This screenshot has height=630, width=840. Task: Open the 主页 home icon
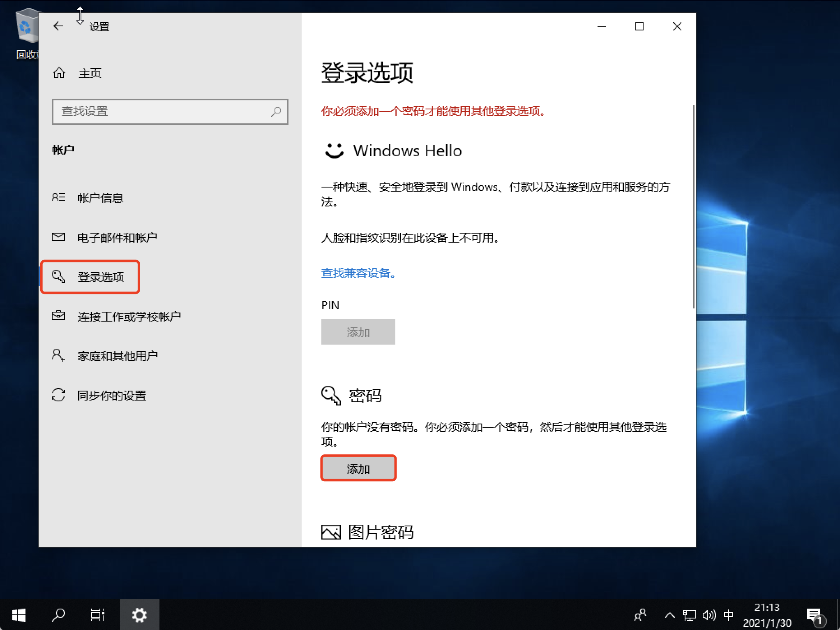coord(59,73)
